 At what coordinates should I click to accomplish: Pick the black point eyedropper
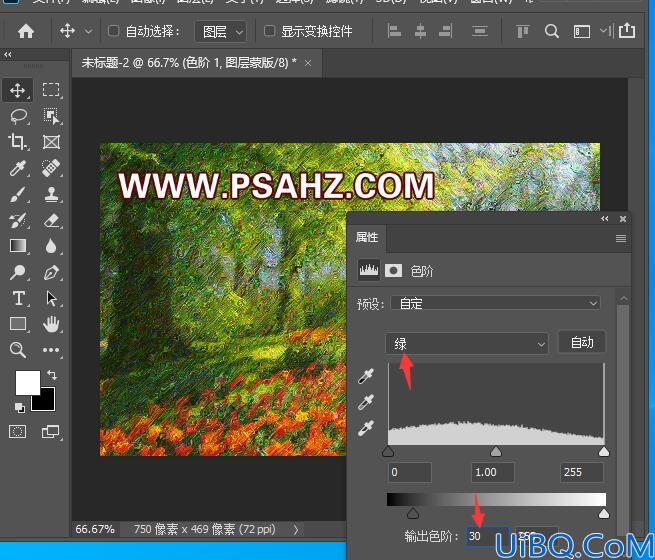click(366, 375)
